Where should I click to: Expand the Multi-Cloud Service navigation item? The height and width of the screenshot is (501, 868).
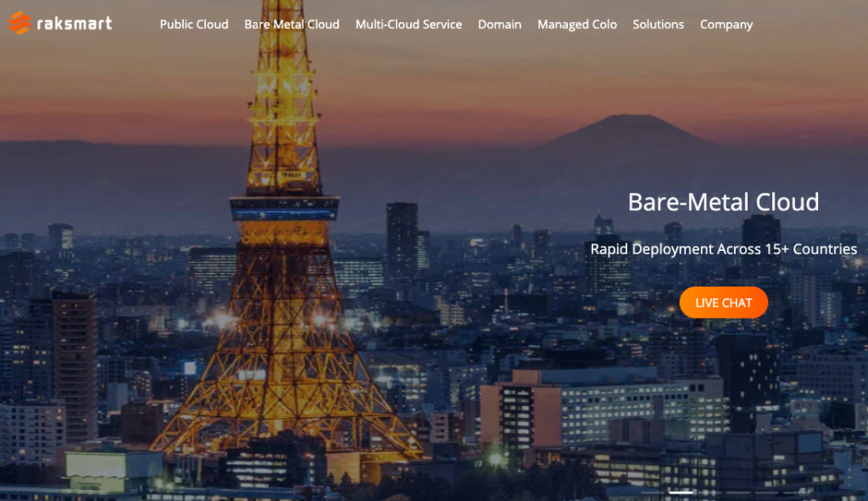point(409,25)
